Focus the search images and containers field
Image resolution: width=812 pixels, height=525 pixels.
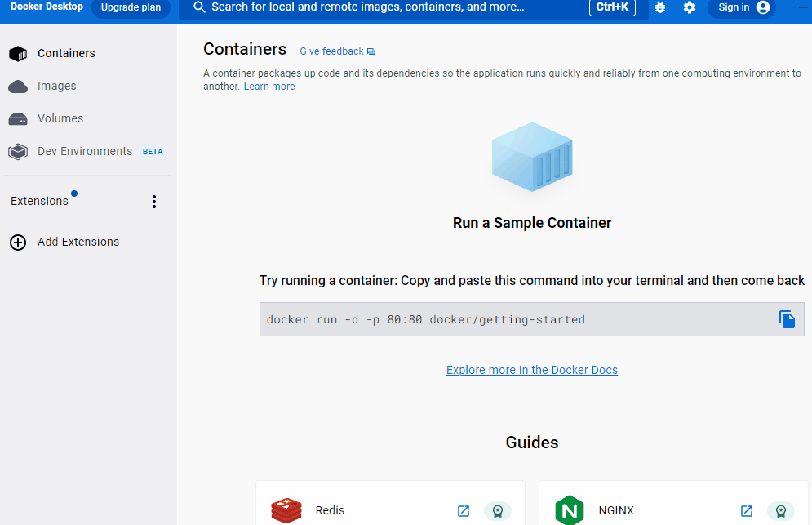[x=392, y=7]
